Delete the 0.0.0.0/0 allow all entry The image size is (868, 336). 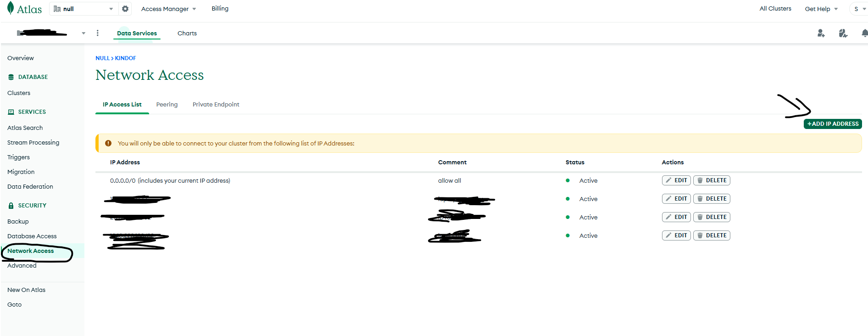(712, 180)
